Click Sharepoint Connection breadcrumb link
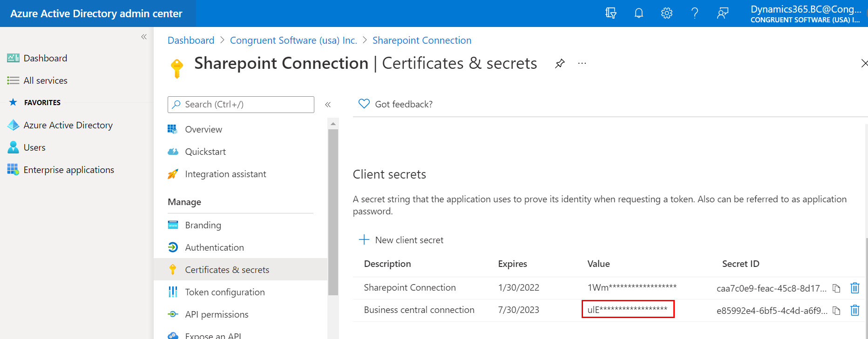 coord(422,40)
